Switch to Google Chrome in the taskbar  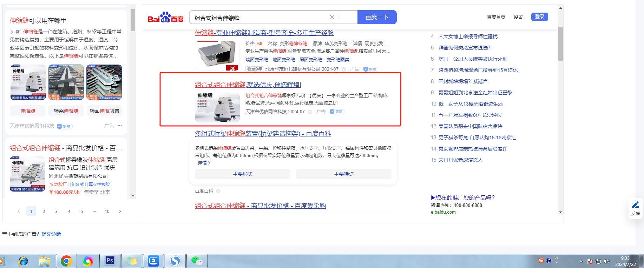click(66, 261)
